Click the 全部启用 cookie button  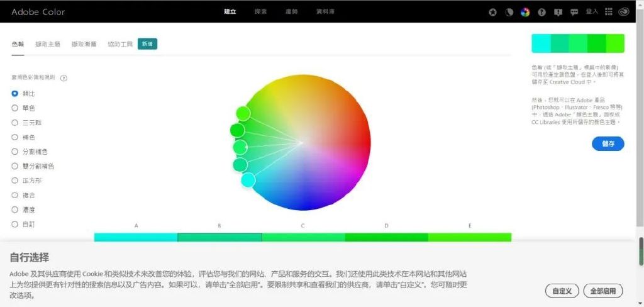pyautogui.click(x=603, y=291)
